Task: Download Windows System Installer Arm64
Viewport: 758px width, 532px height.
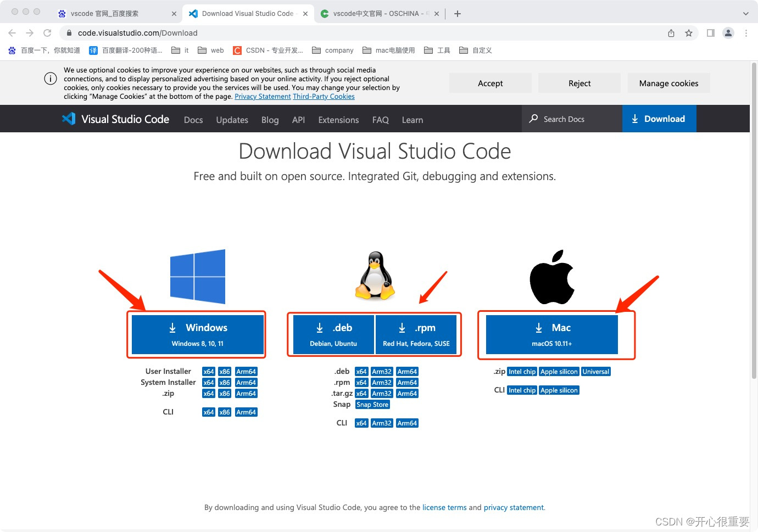Action: click(246, 383)
